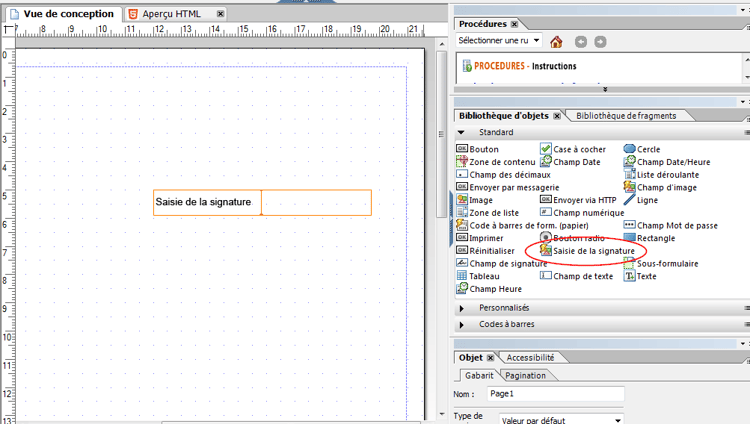This screenshot has height=424, width=750.
Task: Select Code à barres de form. (papier)
Action: tap(523, 225)
